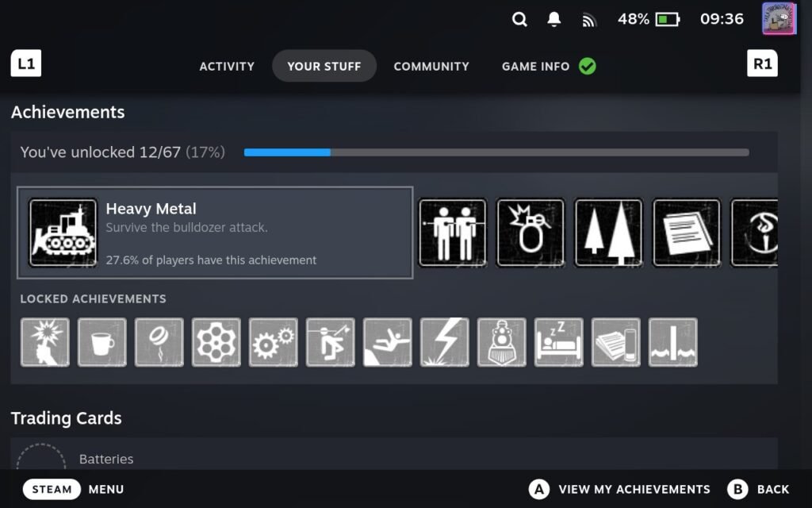Image resolution: width=812 pixels, height=508 pixels.
Task: Go Back via footer label
Action: [x=773, y=489]
